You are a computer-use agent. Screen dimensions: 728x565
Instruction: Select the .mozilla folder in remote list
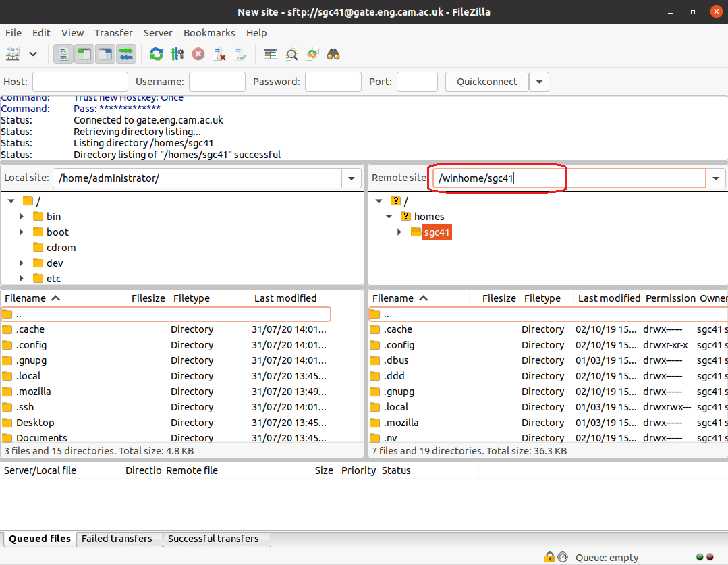401,423
